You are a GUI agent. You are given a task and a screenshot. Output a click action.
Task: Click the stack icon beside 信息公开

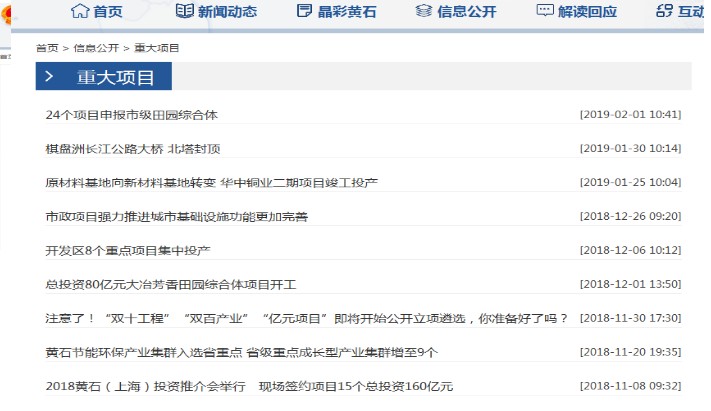point(424,12)
